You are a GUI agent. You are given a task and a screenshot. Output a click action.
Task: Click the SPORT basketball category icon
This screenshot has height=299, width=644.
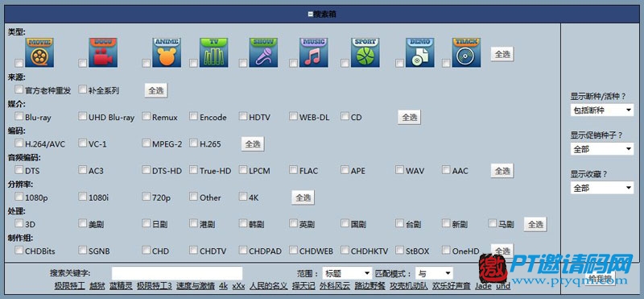click(x=365, y=52)
